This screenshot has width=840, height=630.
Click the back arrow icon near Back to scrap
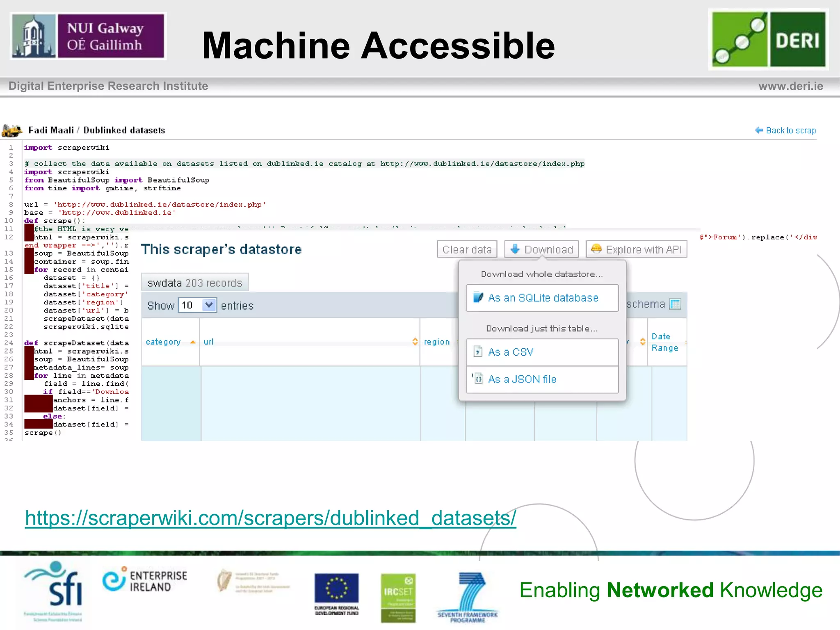[x=759, y=130]
